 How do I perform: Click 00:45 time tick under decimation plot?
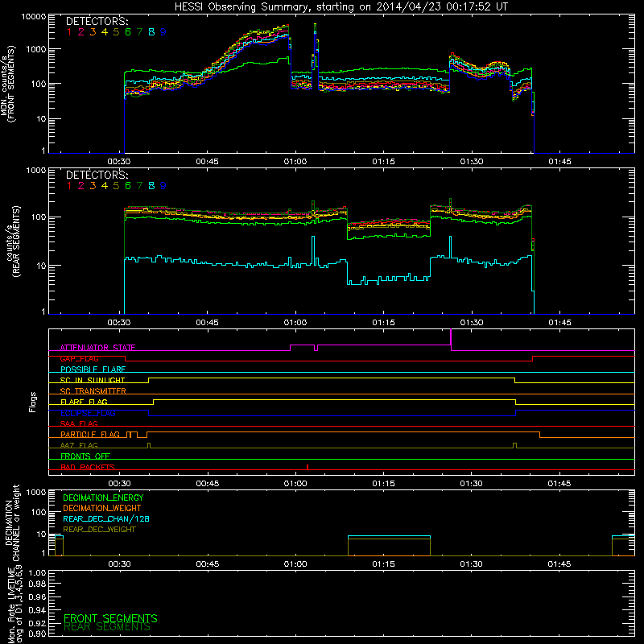[x=208, y=564]
